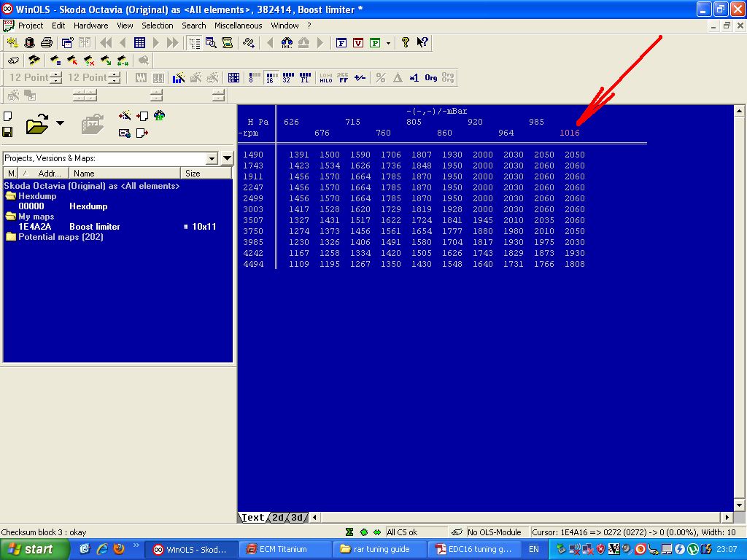This screenshot has height=560, width=747.
Task: Open the Hardware menu
Action: click(x=90, y=26)
